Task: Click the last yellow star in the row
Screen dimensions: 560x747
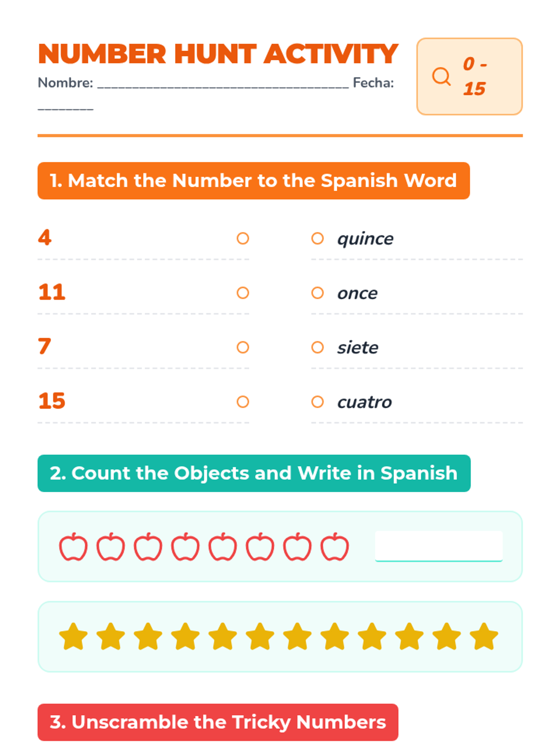Action: click(484, 636)
